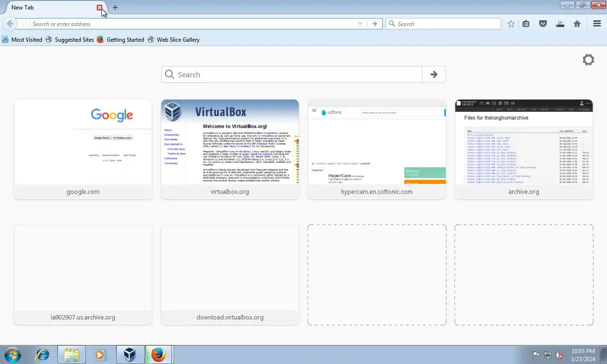Open Windows Explorer from the taskbar

point(72,355)
